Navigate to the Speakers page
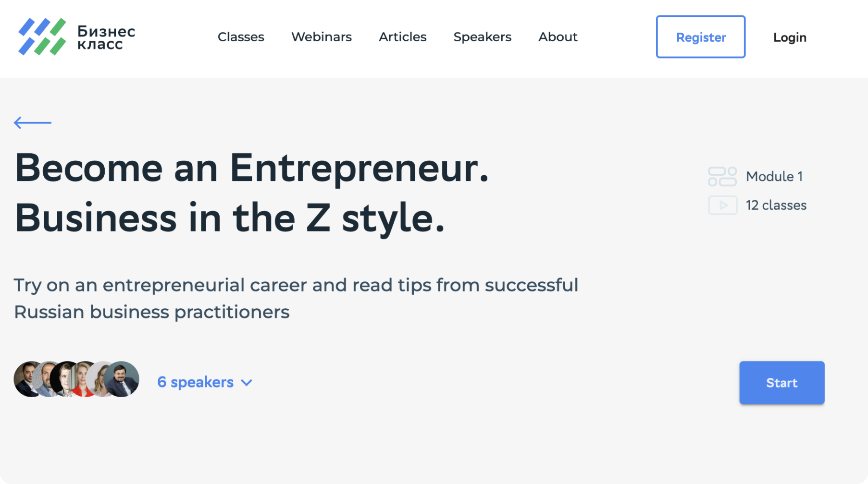This screenshot has height=484, width=868. click(482, 37)
